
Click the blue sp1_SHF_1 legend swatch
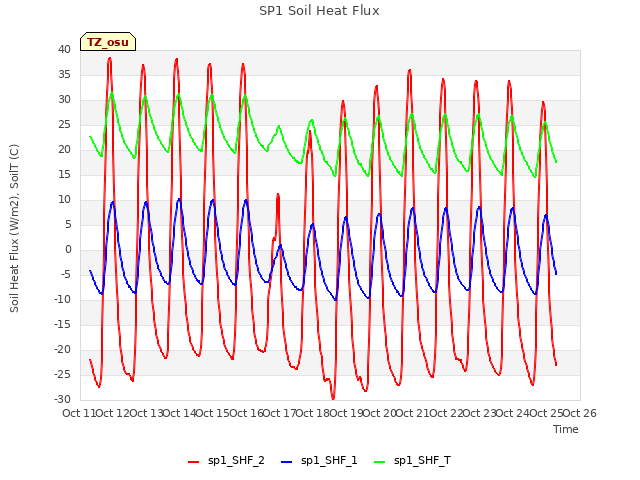(287, 462)
